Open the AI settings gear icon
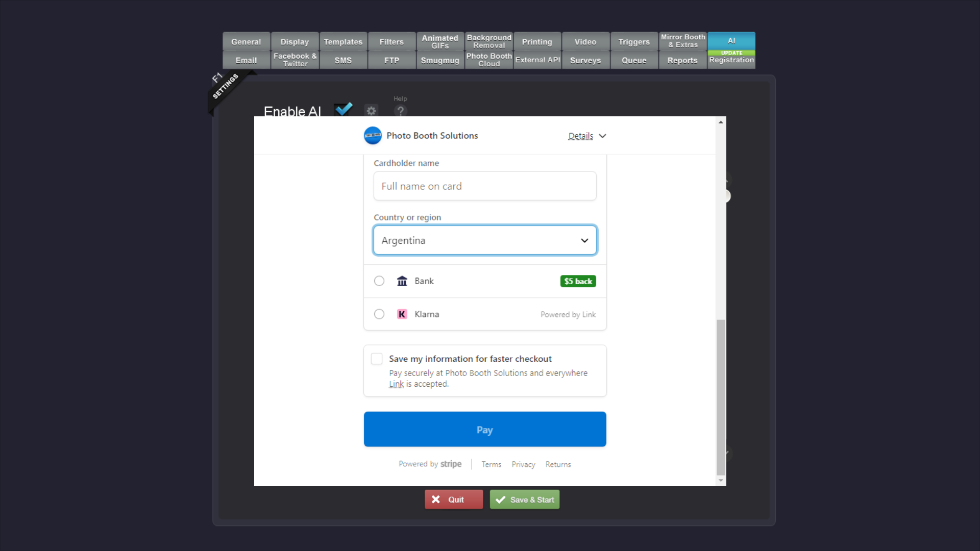Screen dimensions: 980x551 [371, 111]
